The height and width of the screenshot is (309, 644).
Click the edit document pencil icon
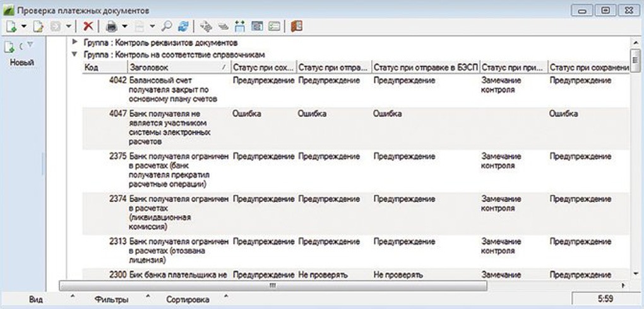[x=38, y=26]
